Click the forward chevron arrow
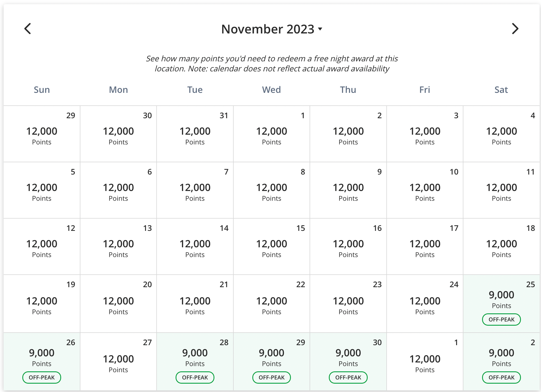Viewport: 541px width, 392px height. click(515, 28)
